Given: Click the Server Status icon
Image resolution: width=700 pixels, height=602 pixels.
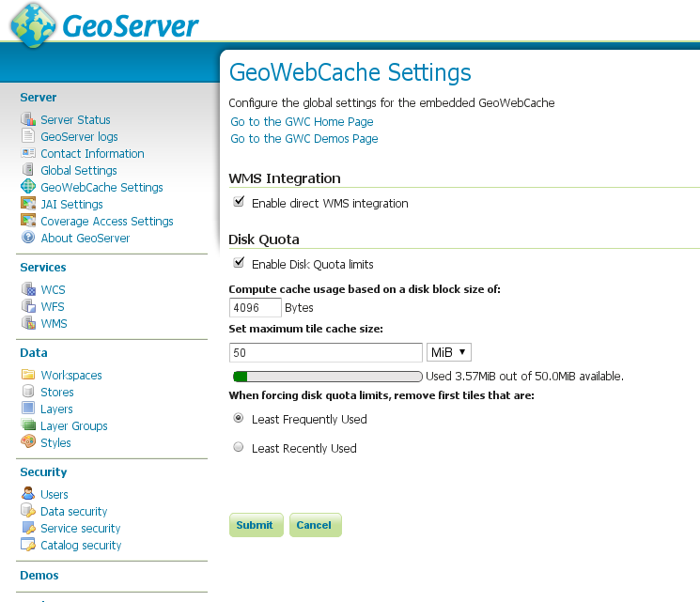Looking at the screenshot, I should coord(28,119).
